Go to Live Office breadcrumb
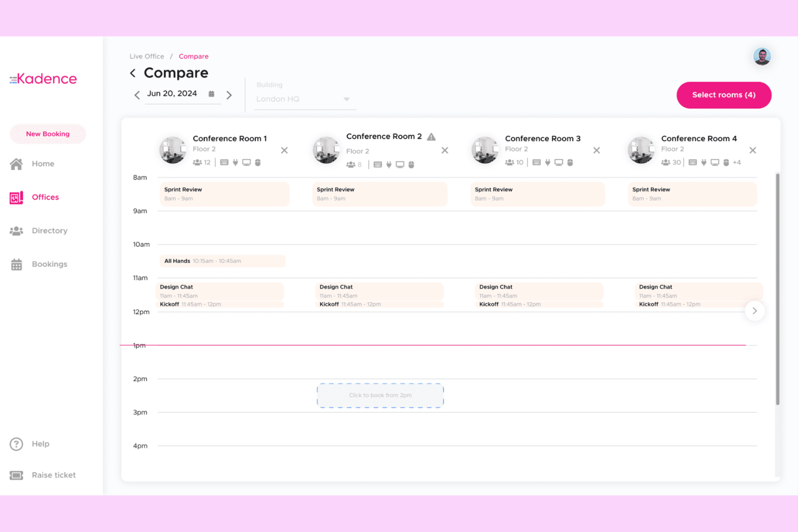 pos(147,56)
